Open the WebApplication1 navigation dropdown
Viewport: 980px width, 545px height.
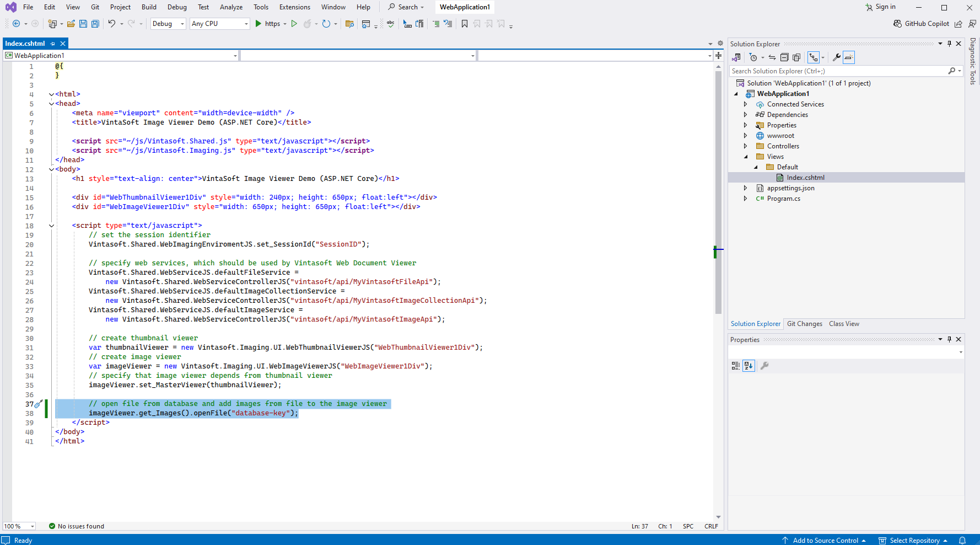[x=121, y=56]
